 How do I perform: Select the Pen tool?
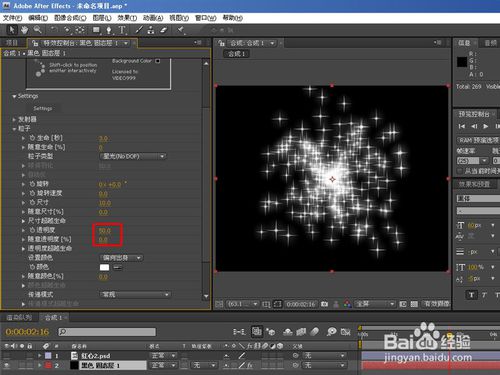(109, 30)
